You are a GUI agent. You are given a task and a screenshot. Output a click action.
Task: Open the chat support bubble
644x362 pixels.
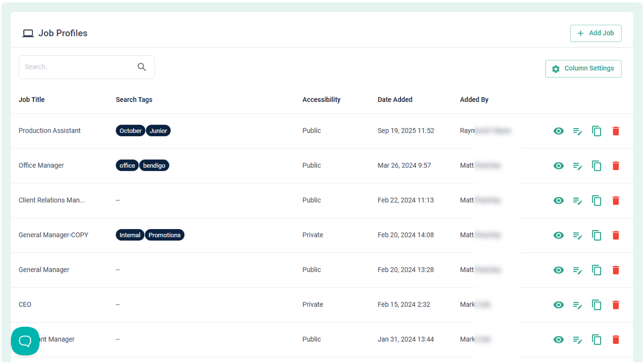tap(25, 341)
